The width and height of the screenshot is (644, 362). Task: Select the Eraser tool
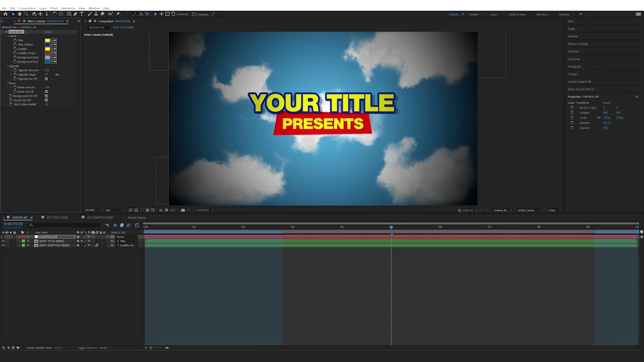[x=103, y=14]
